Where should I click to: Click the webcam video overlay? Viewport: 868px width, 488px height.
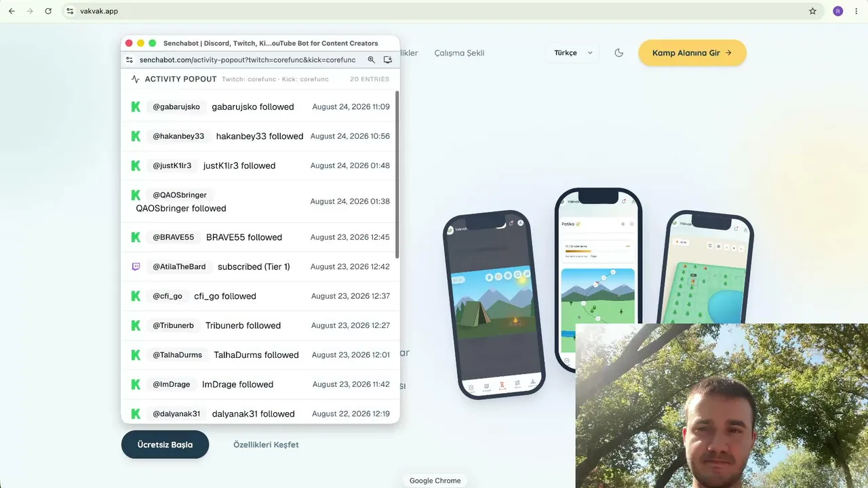(x=722, y=405)
